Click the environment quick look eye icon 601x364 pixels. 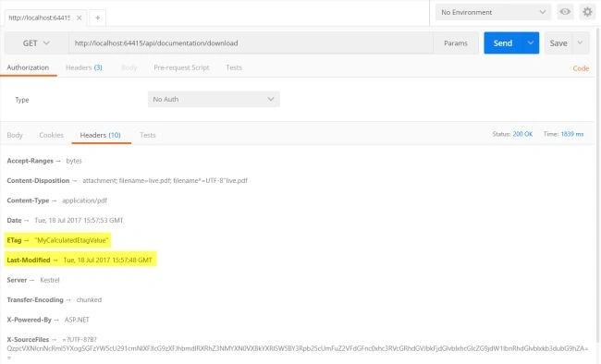pos(565,12)
